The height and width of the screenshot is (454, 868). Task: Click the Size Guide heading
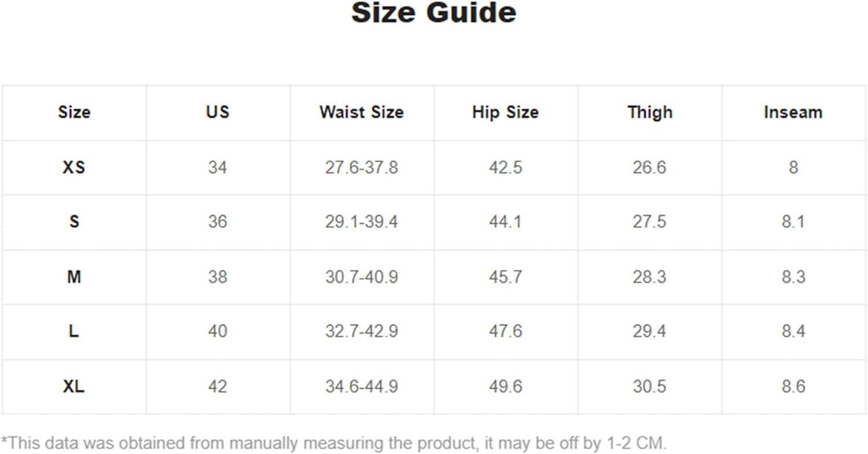pos(433,13)
